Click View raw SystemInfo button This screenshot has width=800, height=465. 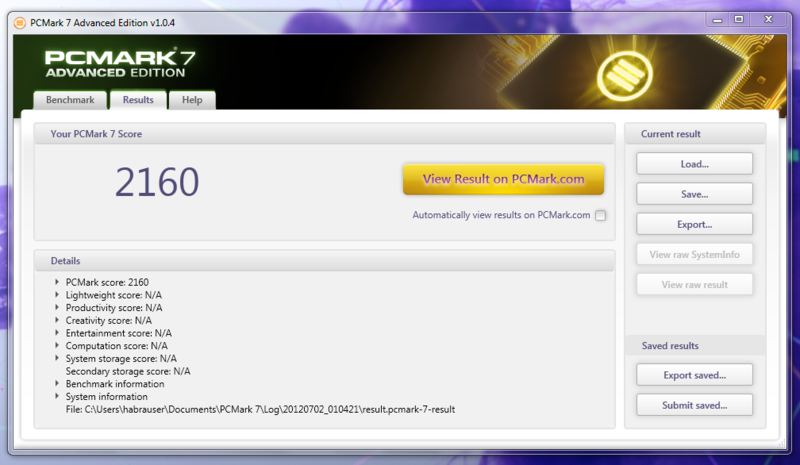pyautogui.click(x=694, y=254)
